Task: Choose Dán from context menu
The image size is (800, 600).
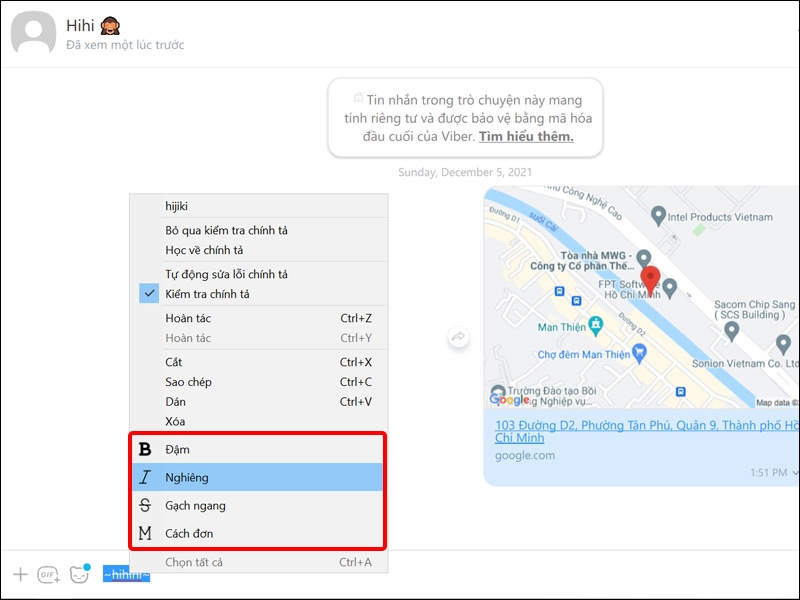Action: pos(259,402)
